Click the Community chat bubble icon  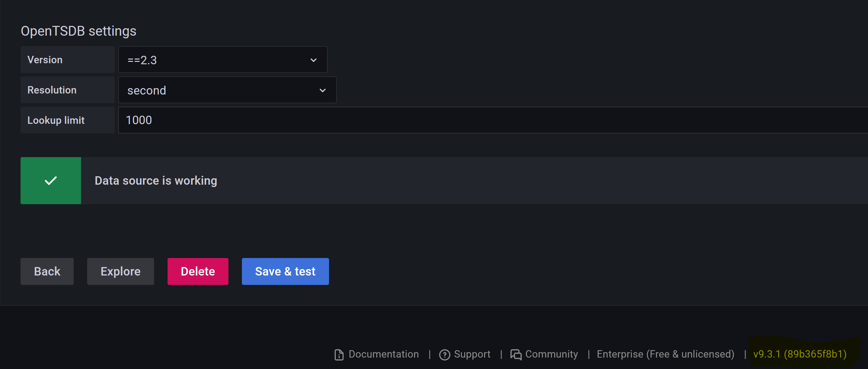(x=515, y=354)
